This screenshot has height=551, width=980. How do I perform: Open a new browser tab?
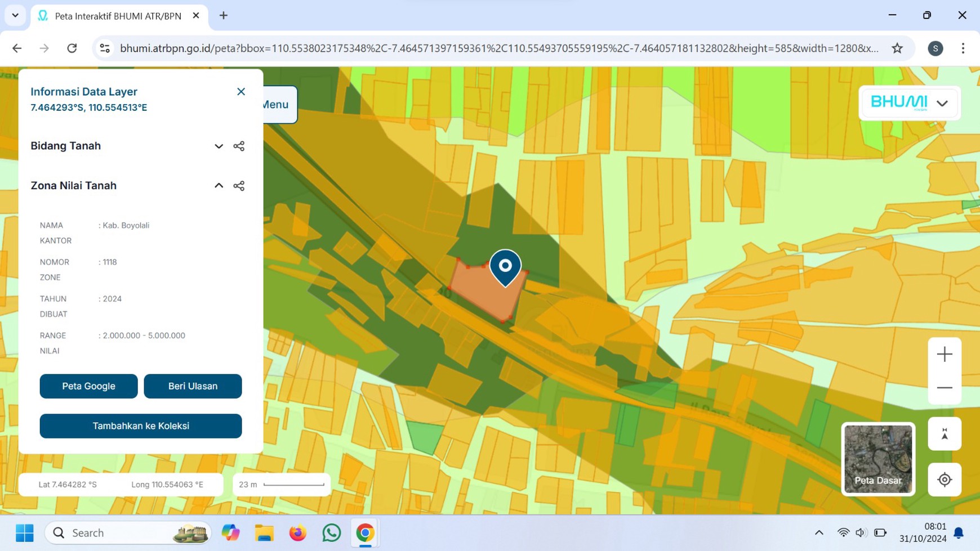[x=224, y=16]
